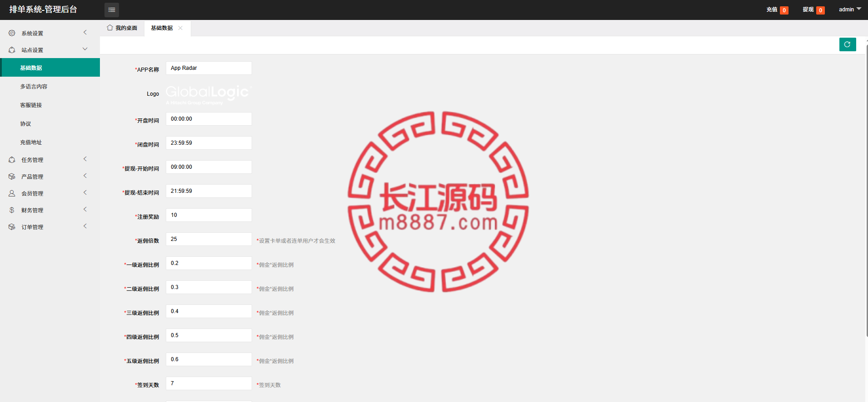The image size is (868, 402).
Task: Collapse the 站点设置 menu chevron
Action: pos(85,49)
